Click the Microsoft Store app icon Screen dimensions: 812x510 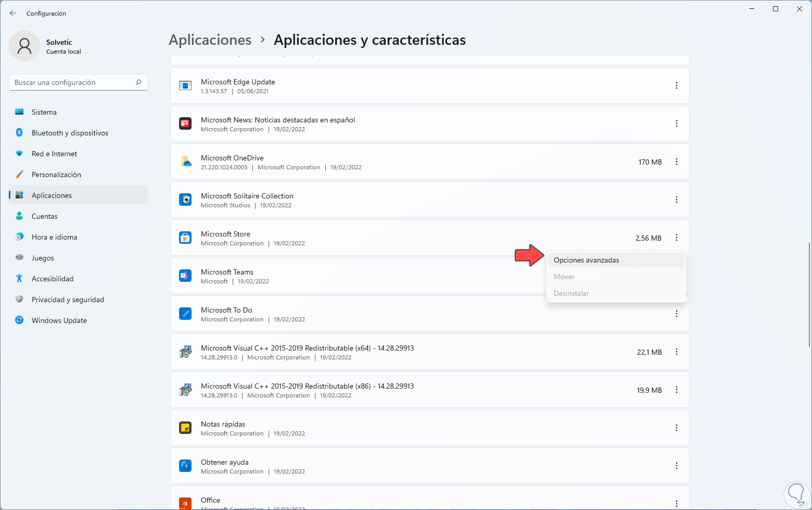pyautogui.click(x=185, y=238)
